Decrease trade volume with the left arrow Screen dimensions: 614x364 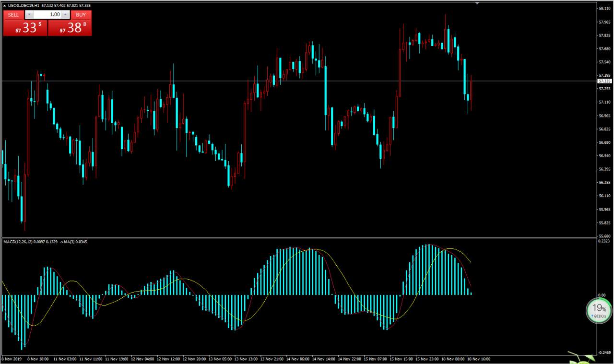pos(28,15)
